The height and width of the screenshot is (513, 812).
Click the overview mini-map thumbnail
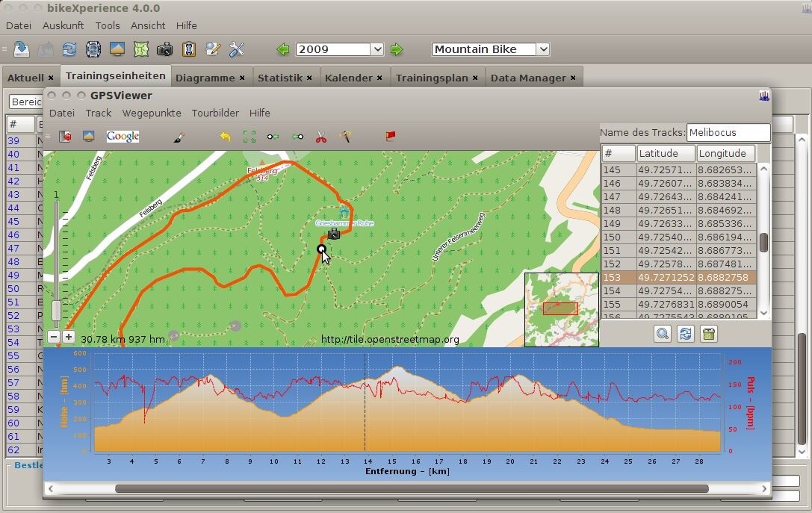(x=561, y=310)
